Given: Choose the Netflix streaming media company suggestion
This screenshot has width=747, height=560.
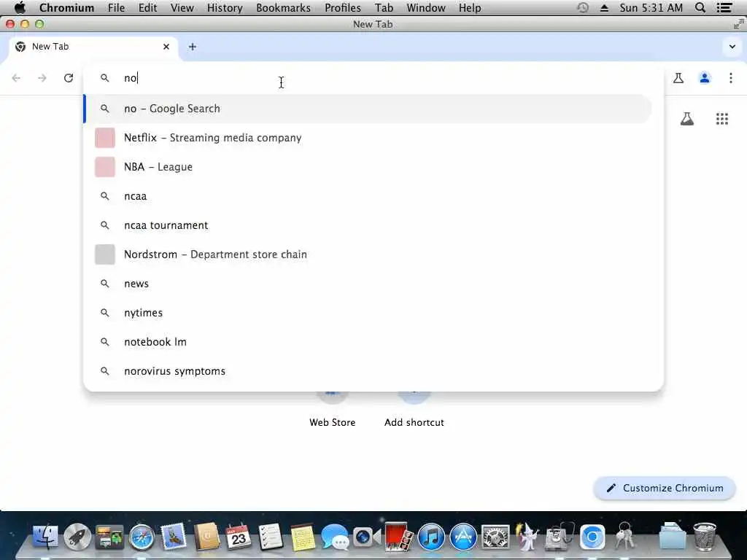Looking at the screenshot, I should pos(368,138).
